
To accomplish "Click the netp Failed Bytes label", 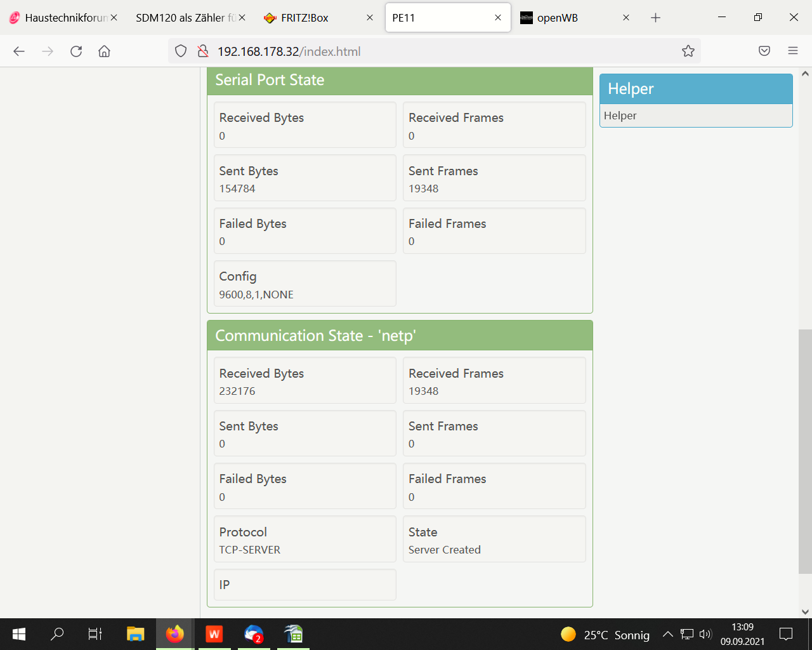I will coord(252,479).
